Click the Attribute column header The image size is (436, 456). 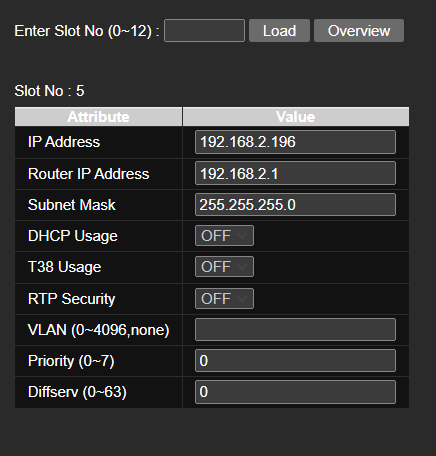(98, 117)
